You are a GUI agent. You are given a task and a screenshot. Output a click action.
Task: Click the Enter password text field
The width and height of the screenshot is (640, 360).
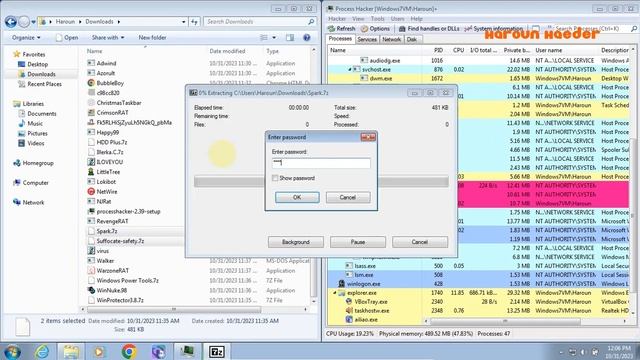(x=321, y=163)
